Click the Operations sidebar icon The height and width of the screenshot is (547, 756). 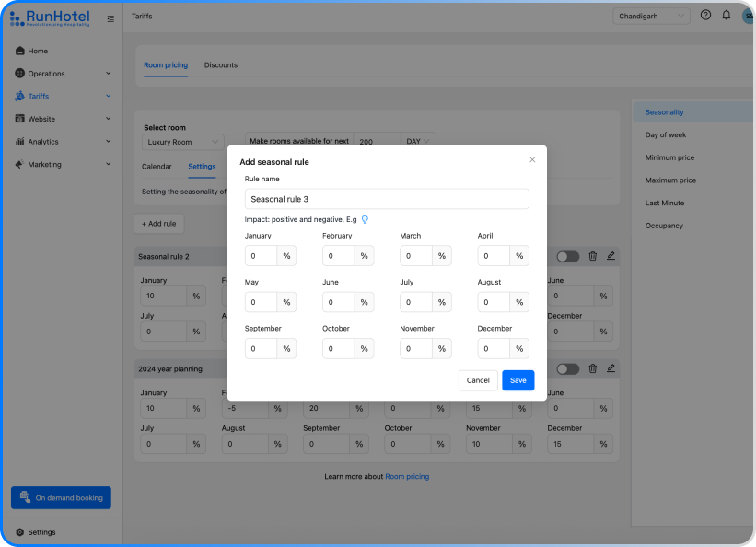coord(19,74)
